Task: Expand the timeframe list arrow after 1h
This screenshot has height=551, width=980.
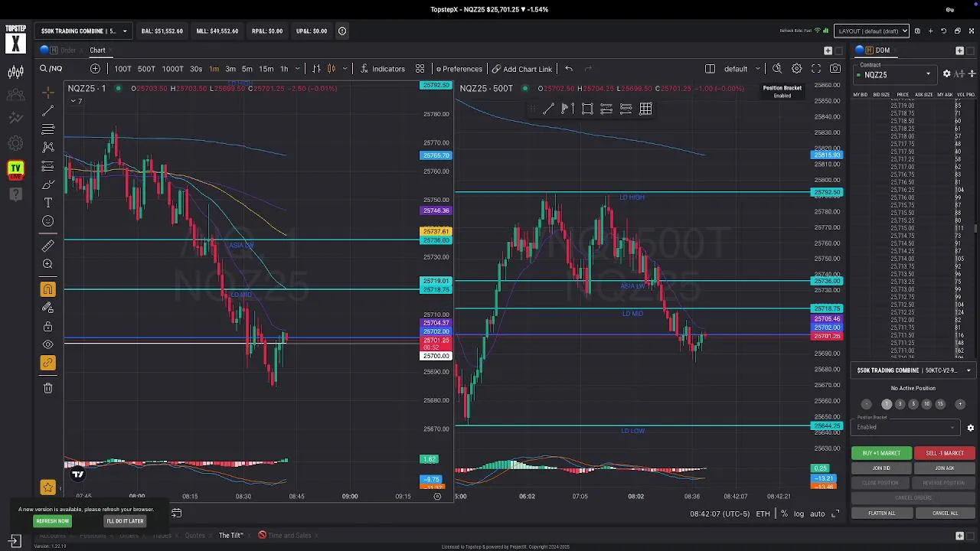Action: (x=297, y=69)
